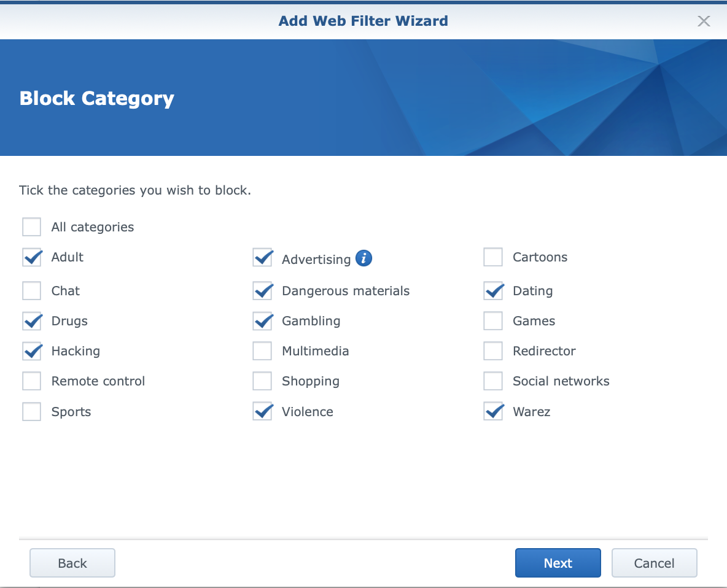Screen dimensions: 727x588
Task: Click 'Tick the categories you wish to block' text
Action: pos(135,190)
